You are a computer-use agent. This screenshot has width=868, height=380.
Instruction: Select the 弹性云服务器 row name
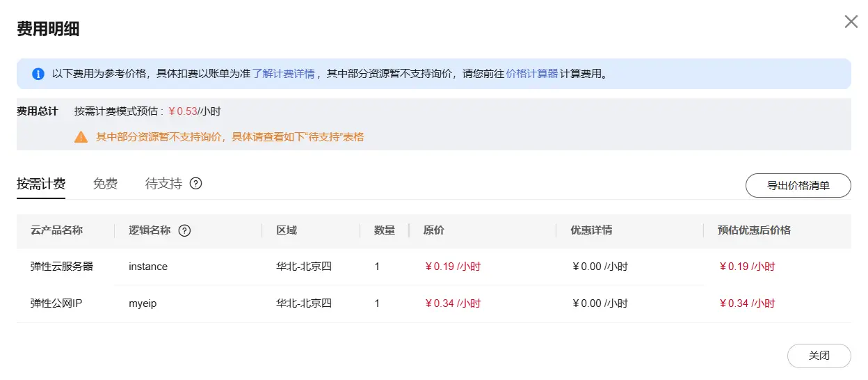(62, 267)
